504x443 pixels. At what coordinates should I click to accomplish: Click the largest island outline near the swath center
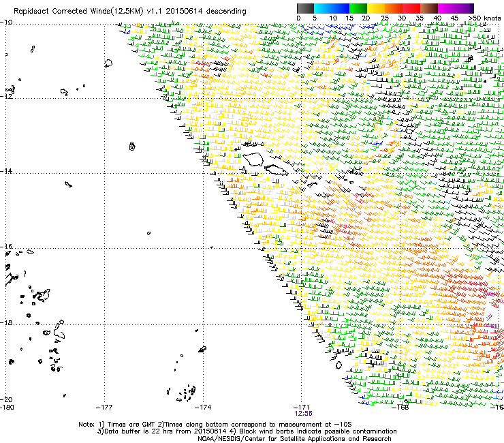(x=253, y=159)
